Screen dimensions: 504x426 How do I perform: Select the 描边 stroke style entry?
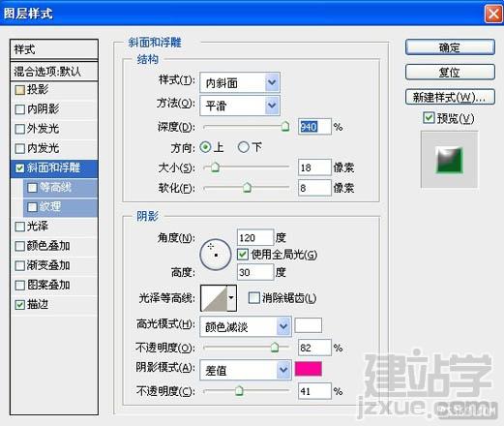pyautogui.click(x=54, y=304)
